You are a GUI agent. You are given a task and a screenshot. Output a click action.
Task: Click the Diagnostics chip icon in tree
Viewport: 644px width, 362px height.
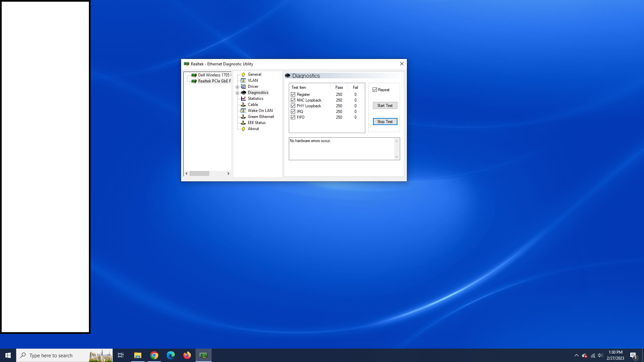[244, 93]
